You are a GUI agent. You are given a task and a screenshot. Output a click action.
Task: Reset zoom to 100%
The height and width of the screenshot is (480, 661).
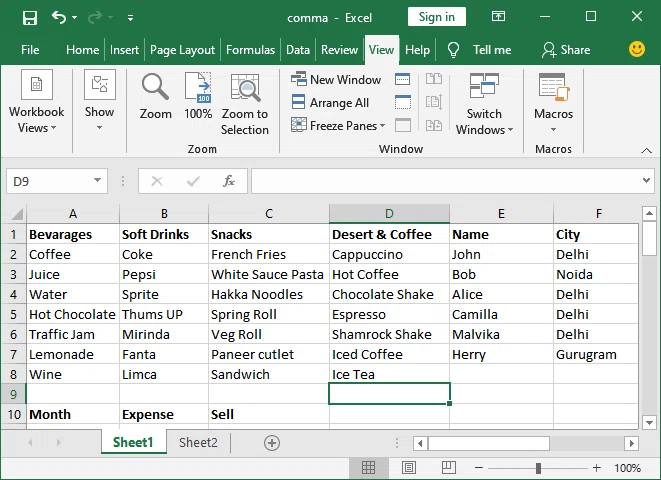tap(198, 96)
